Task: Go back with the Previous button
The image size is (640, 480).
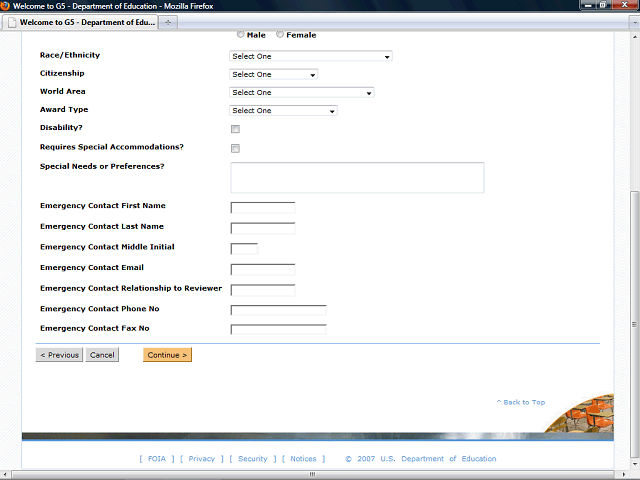Action: point(59,355)
